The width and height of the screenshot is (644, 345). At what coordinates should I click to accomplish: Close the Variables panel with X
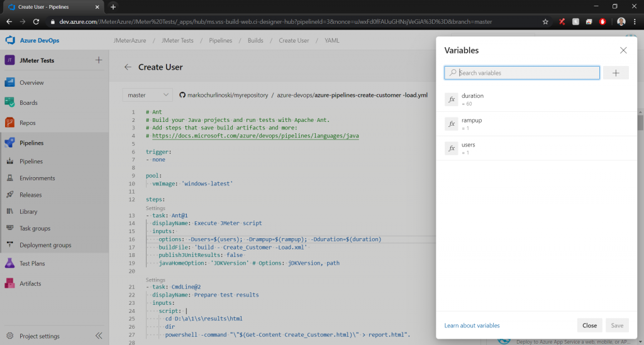pyautogui.click(x=623, y=50)
